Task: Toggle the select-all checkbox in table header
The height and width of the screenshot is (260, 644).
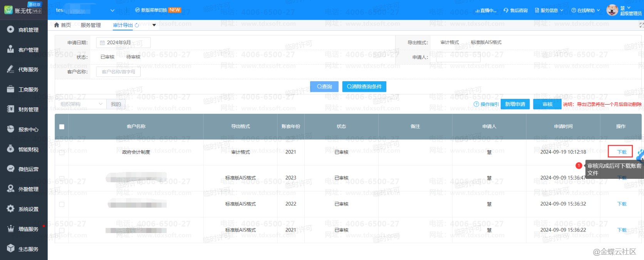Action: click(62, 127)
